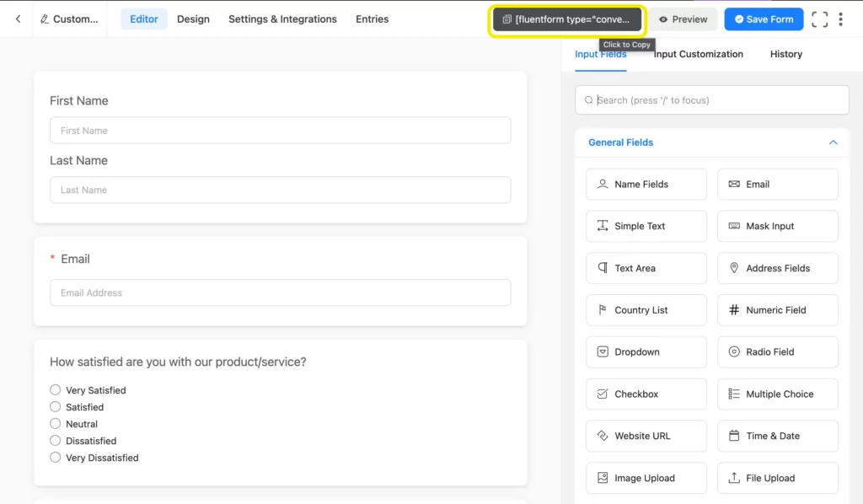The image size is (863, 504).
Task: Add a Dropdown field
Action: click(x=646, y=352)
